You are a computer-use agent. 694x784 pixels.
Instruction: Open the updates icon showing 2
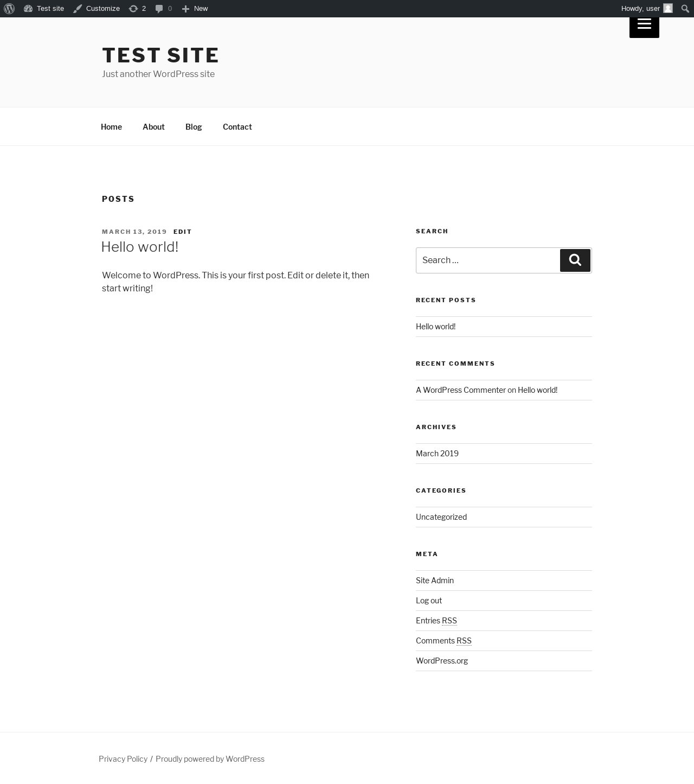tap(137, 9)
